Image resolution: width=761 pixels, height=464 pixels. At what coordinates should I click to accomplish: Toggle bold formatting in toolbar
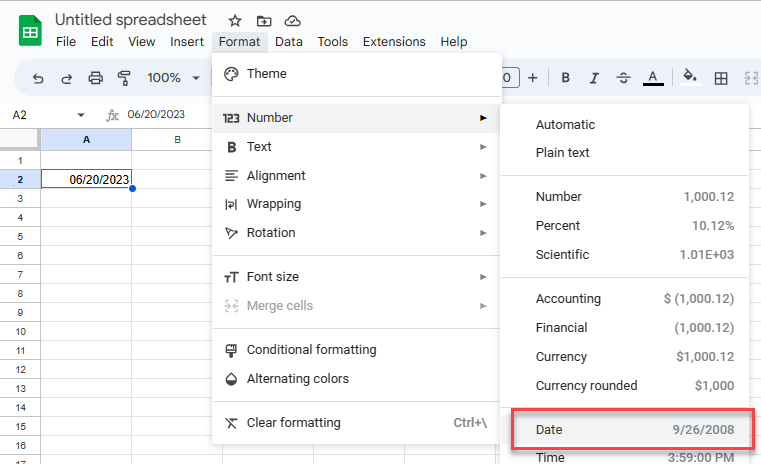click(x=565, y=78)
